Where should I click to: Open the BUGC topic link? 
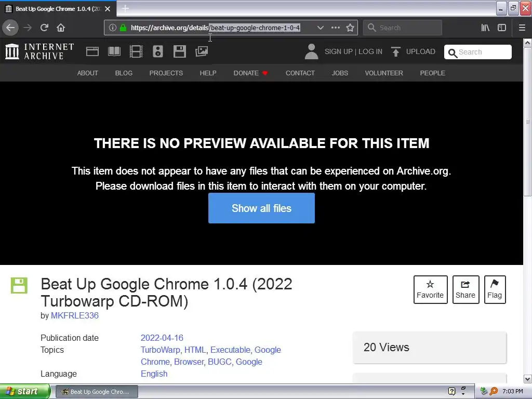(220, 362)
